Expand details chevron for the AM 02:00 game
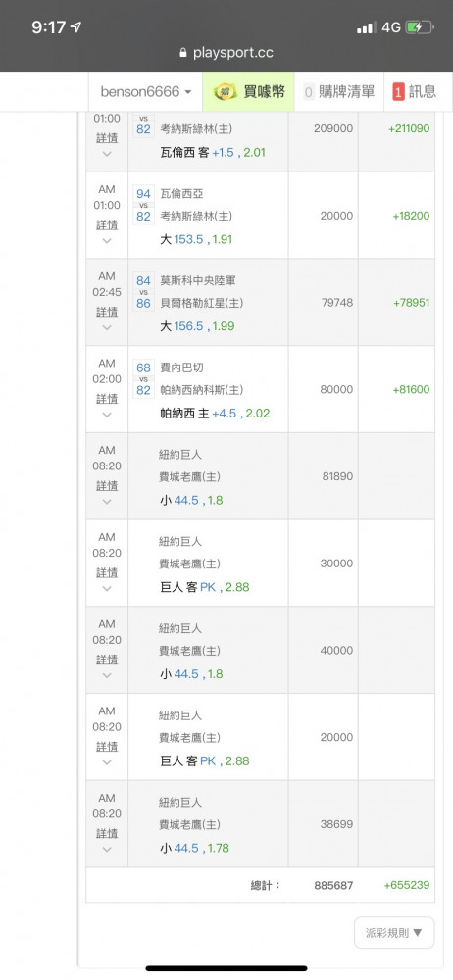The image size is (453, 980). [x=106, y=415]
